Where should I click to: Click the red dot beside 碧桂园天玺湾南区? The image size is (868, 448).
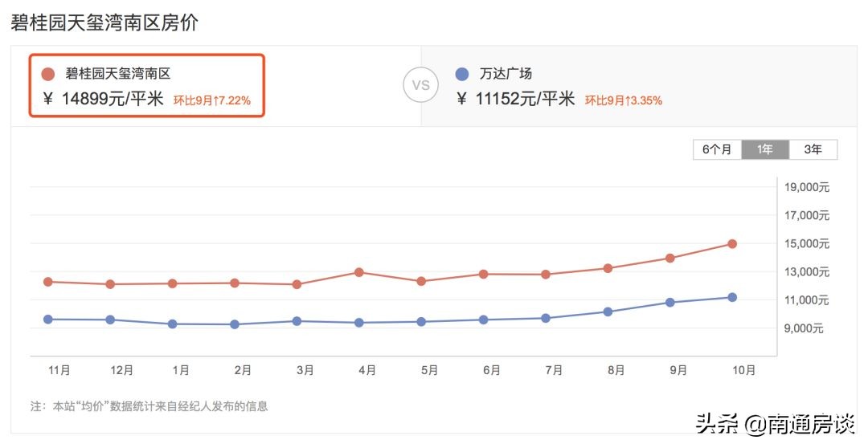48,74
